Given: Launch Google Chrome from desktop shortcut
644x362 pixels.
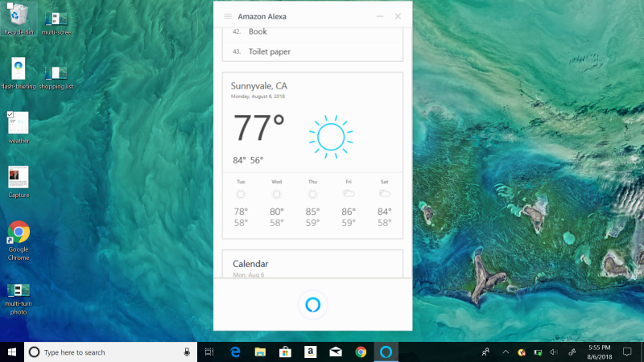Looking at the screenshot, I should tap(19, 241).
